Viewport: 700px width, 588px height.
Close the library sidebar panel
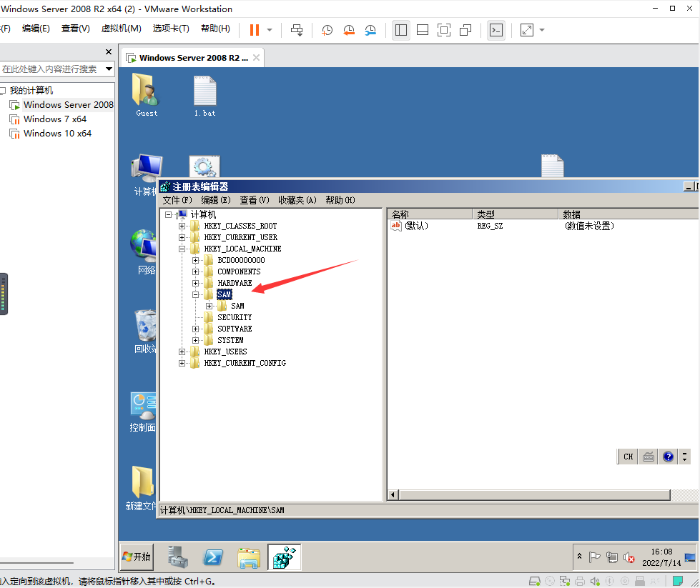pos(109,51)
